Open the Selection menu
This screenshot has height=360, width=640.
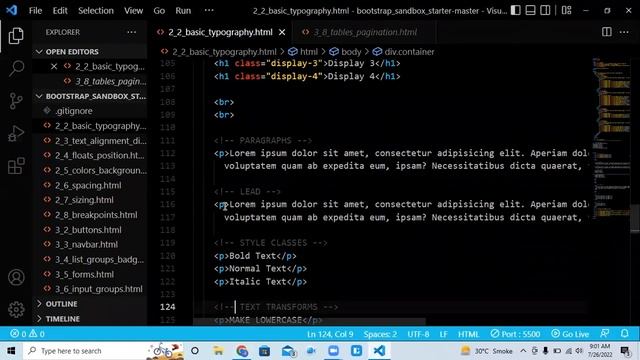[x=96, y=11]
